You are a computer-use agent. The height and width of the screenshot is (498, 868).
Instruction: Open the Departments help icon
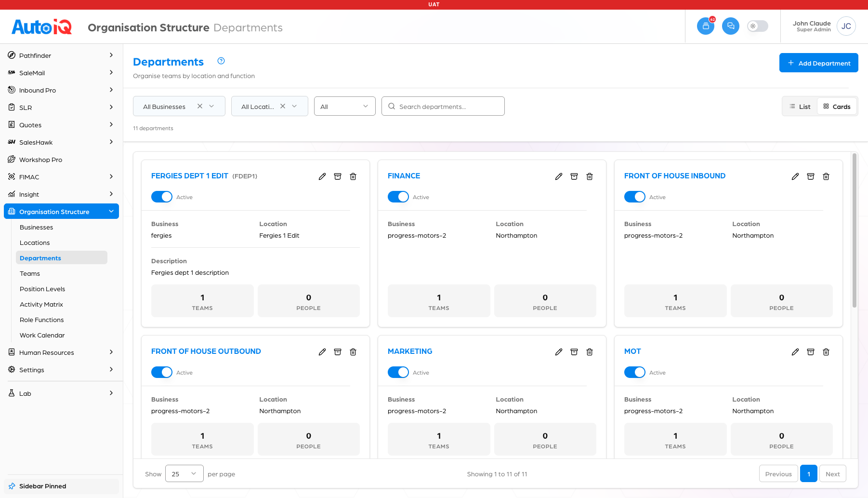coord(221,61)
